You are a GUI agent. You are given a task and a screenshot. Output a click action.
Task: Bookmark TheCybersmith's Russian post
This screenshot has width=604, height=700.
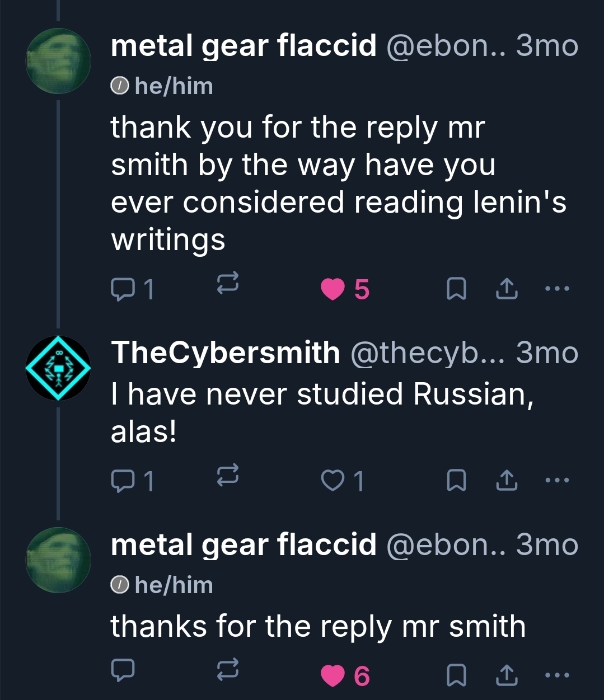click(x=456, y=481)
